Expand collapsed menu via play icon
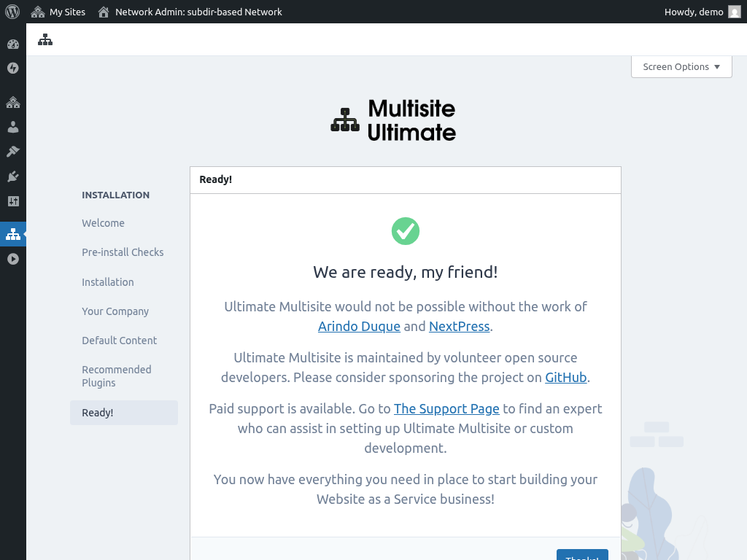This screenshot has height=560, width=747. [x=13, y=259]
